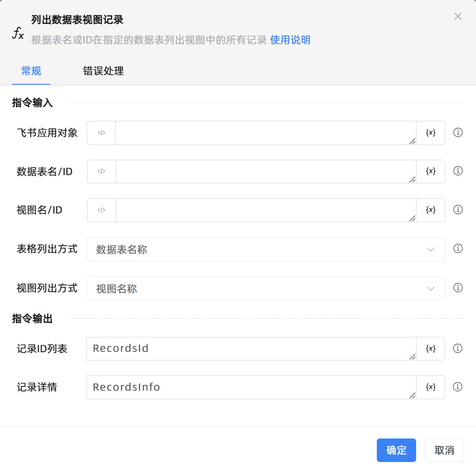Switch to the 常规 tab
The height and width of the screenshot is (474, 476).
point(31,71)
